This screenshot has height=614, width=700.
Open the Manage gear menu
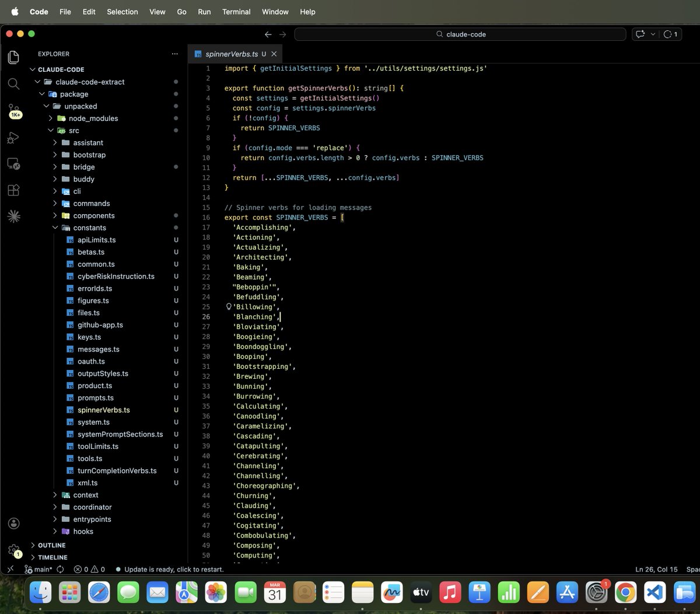tap(14, 550)
